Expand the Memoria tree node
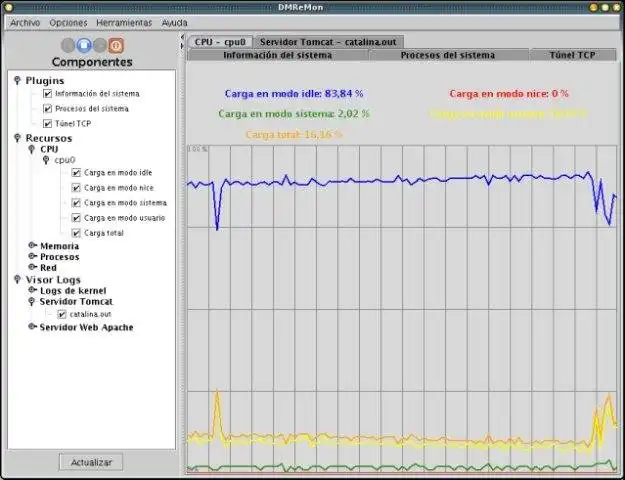The height and width of the screenshot is (480, 625). [x=33, y=245]
